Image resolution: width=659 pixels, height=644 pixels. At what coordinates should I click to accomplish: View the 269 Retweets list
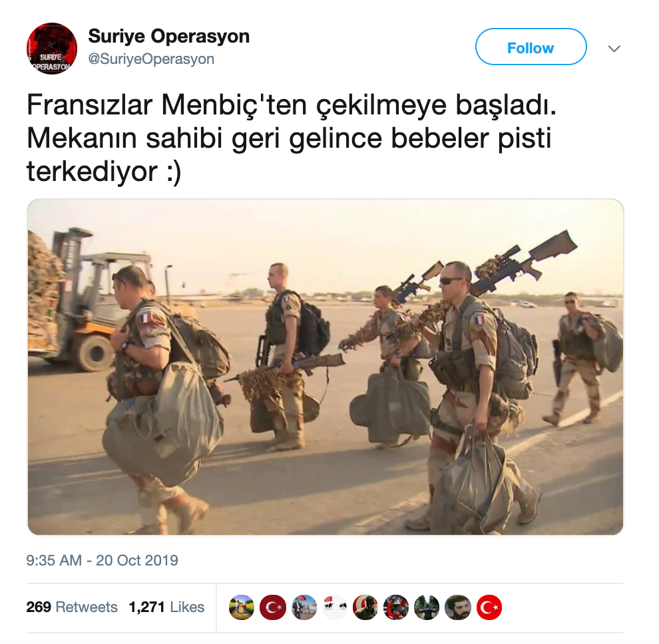72,607
